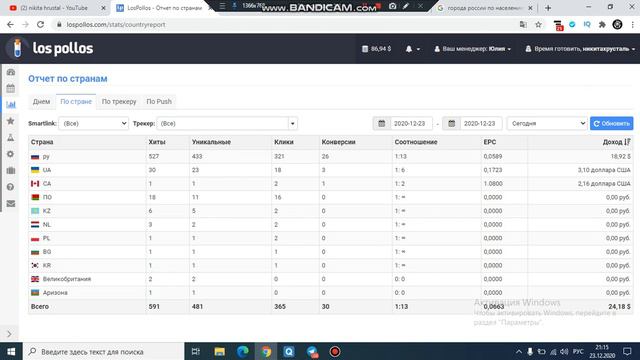Open the statistics chart sidebar icon
640x360 pixels.
coord(11,104)
